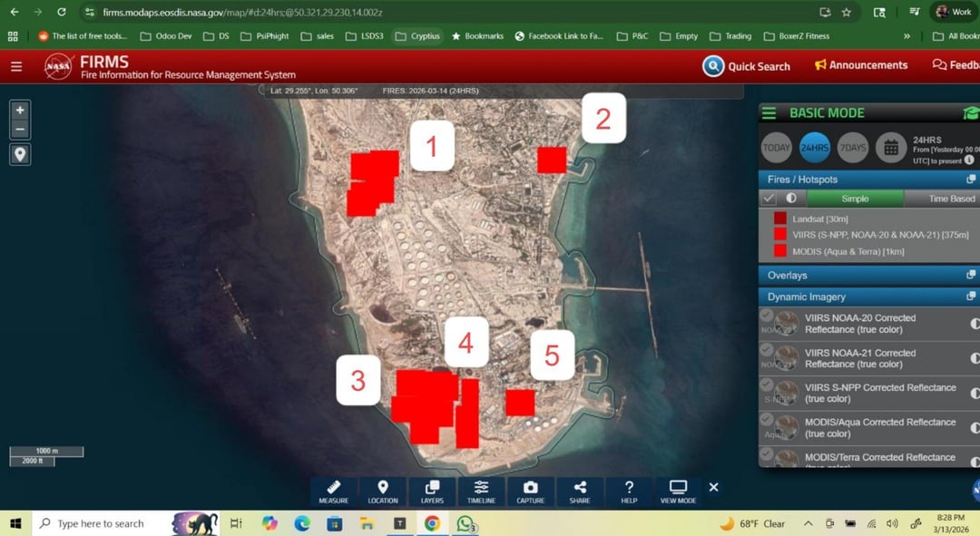Image resolution: width=980 pixels, height=536 pixels.
Task: Open the Layers tool in bottom toolbar
Action: (x=432, y=490)
